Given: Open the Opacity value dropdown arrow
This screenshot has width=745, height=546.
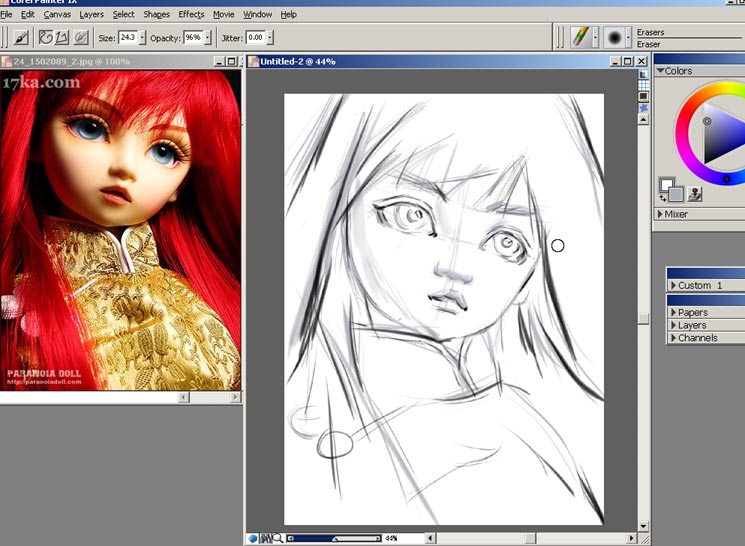Looking at the screenshot, I should click(x=208, y=38).
